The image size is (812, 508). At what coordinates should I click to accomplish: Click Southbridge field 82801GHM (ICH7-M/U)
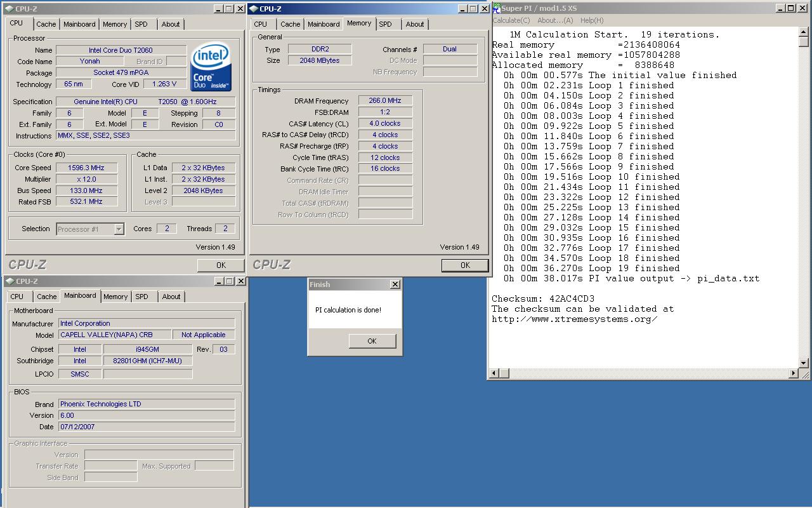[x=147, y=361]
